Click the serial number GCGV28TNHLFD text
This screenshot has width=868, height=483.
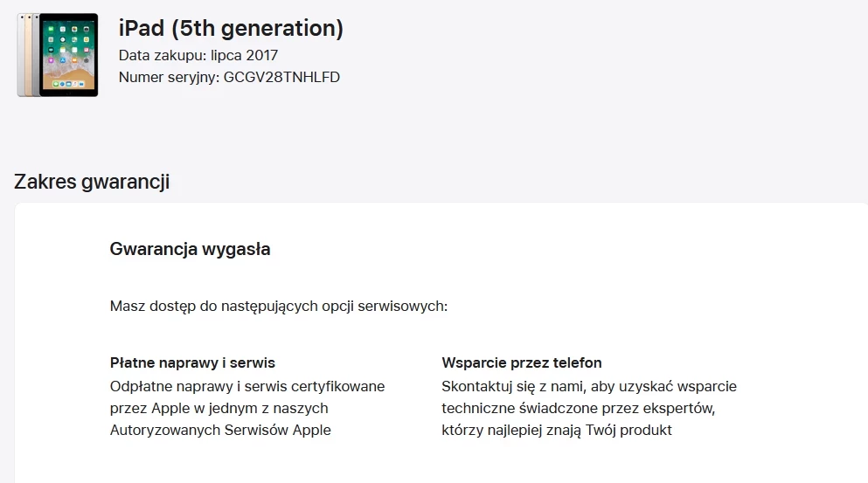point(281,77)
